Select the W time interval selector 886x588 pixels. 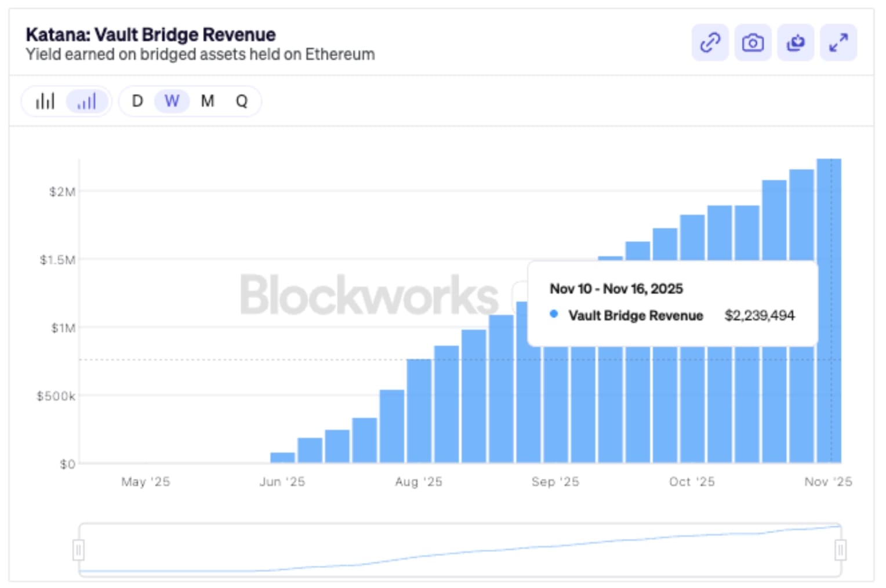172,101
